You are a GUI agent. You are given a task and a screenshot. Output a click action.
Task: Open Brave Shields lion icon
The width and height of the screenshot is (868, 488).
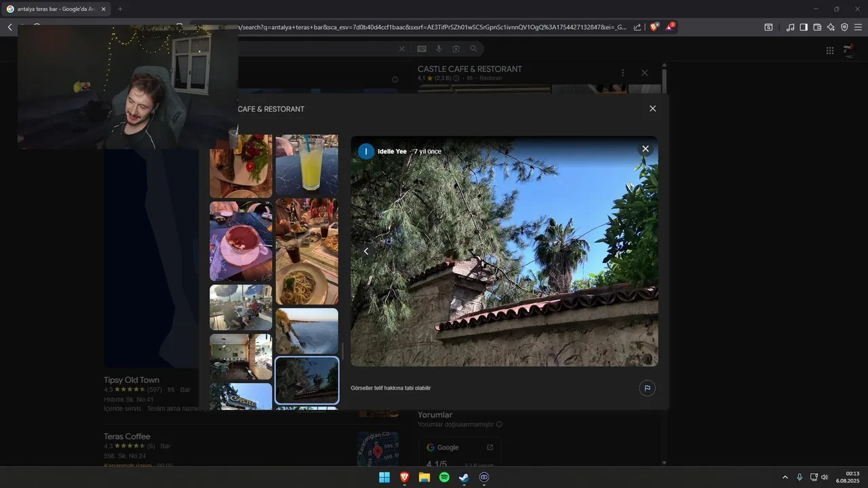[x=654, y=27]
